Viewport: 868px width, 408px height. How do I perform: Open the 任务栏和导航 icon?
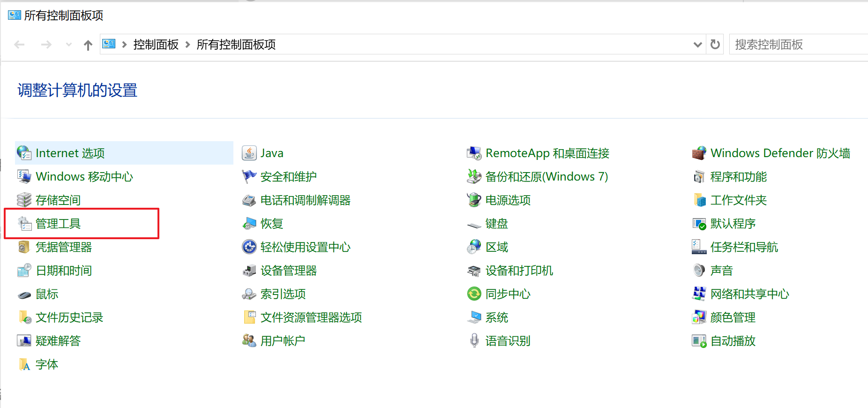pos(699,247)
